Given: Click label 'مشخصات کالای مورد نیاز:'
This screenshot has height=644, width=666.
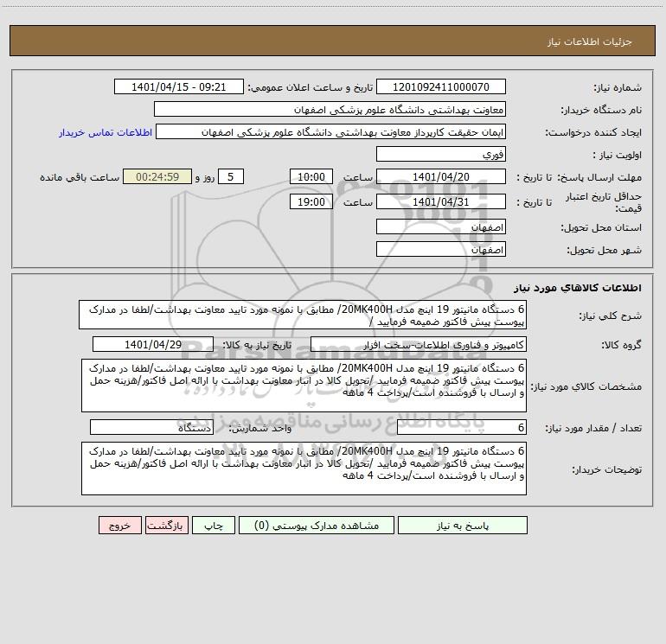Looking at the screenshot, I should tap(586, 386).
